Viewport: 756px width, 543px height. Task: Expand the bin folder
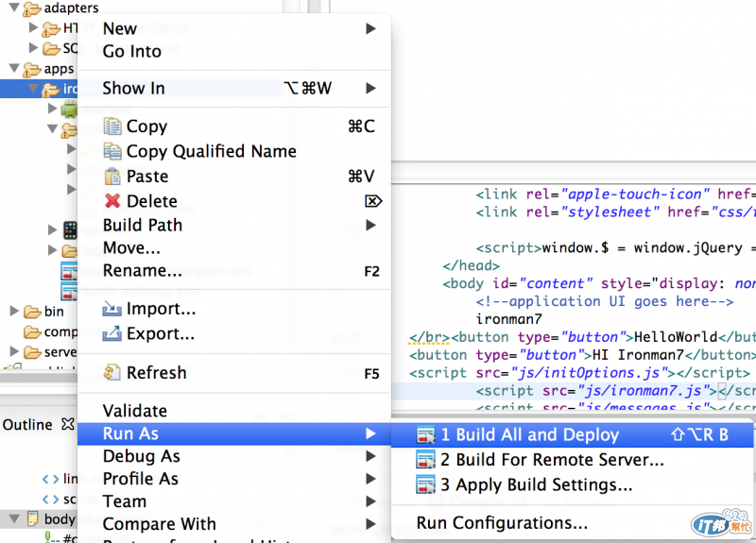coord(14,312)
